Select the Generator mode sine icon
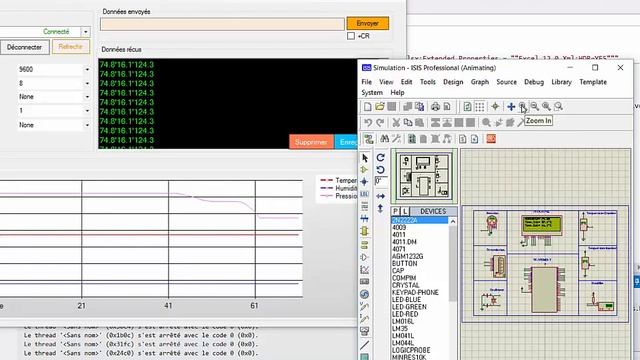 [x=365, y=294]
